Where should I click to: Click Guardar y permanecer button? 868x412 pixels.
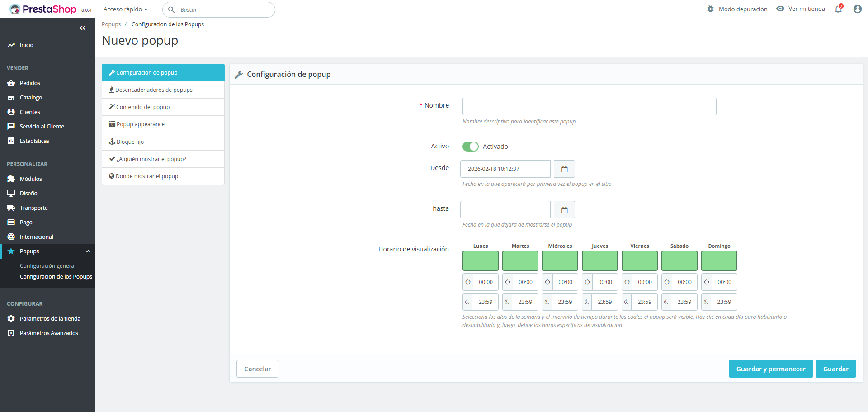point(771,369)
